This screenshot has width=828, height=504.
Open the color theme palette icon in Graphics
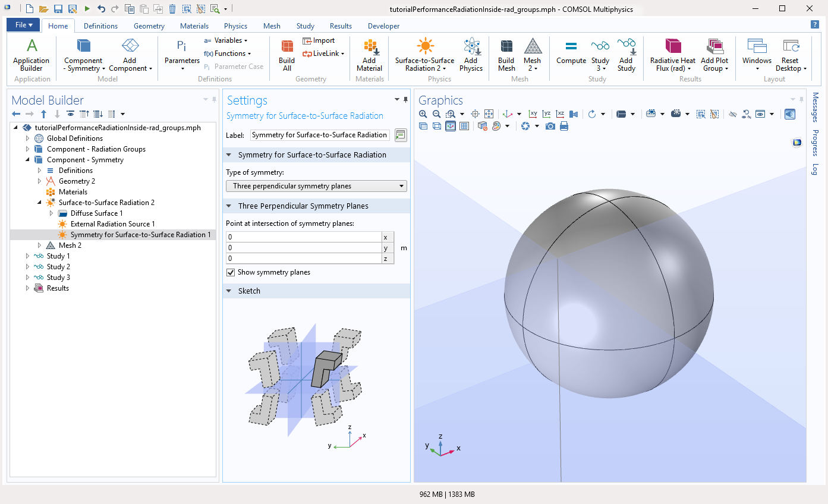[x=496, y=126]
